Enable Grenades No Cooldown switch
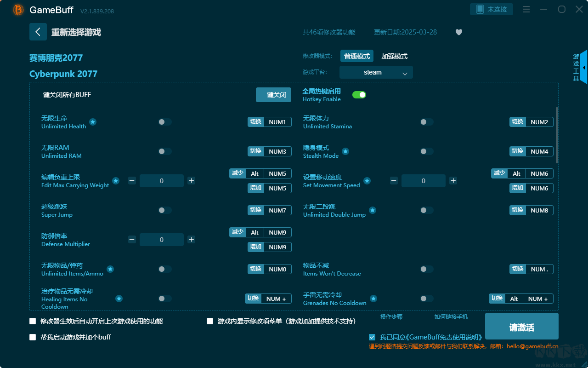588x368 pixels. coord(427,299)
